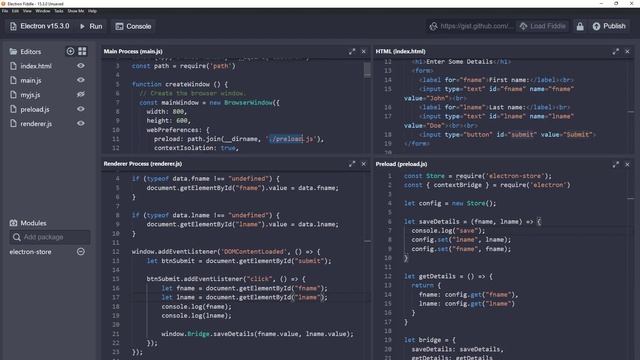
Task: Click the contextIsolation: true line in main.js
Action: point(196,148)
